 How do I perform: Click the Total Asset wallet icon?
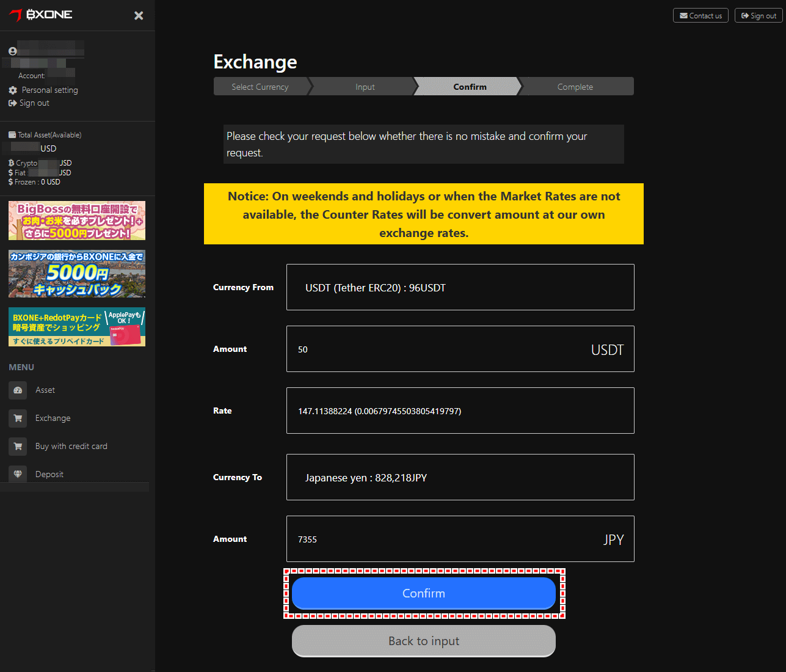12,135
